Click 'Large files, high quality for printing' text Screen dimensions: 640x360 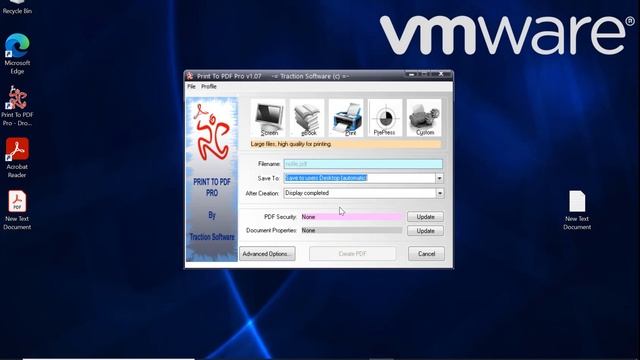click(x=291, y=144)
